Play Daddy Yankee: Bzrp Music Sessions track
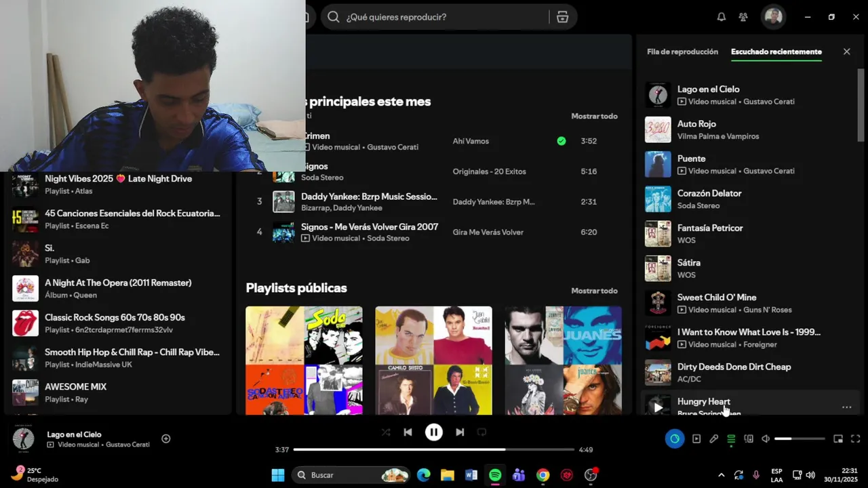 click(369, 197)
